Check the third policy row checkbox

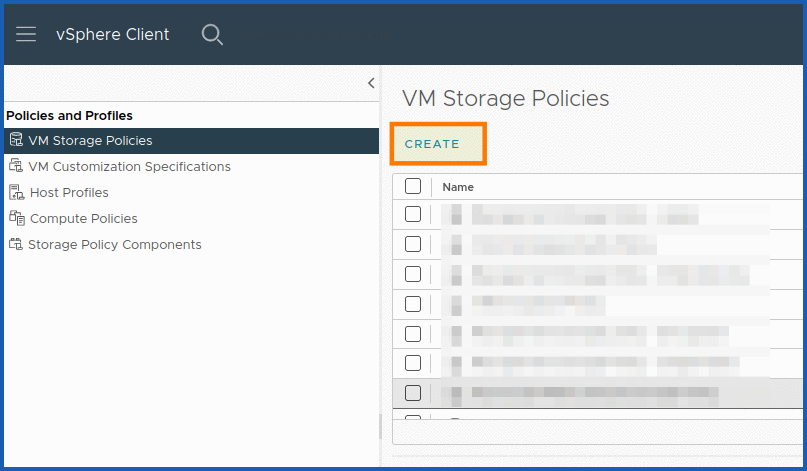point(413,274)
